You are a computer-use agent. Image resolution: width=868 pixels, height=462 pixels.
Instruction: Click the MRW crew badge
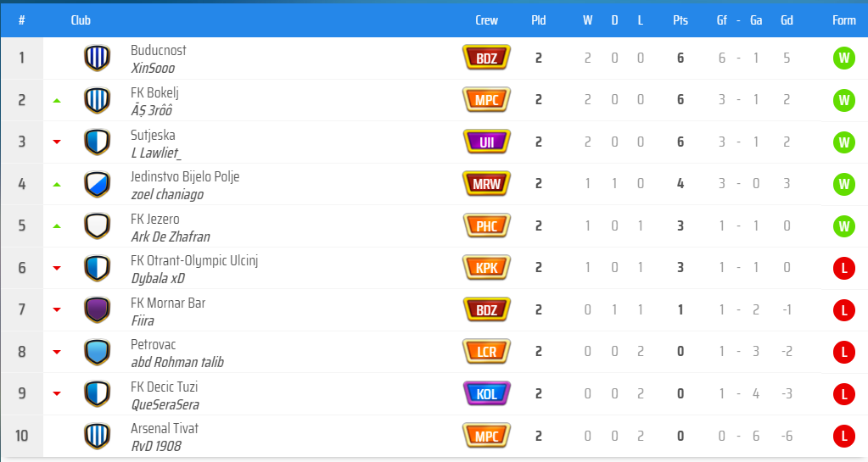pos(486,184)
